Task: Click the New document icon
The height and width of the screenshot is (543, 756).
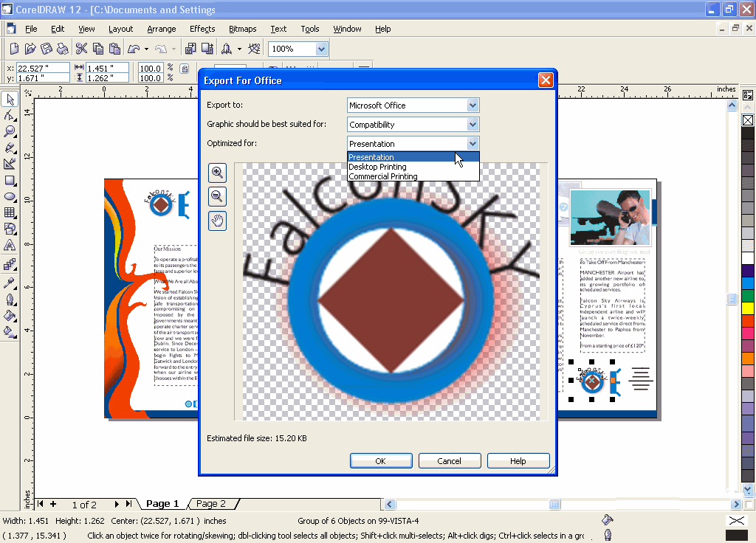Action: 14,49
